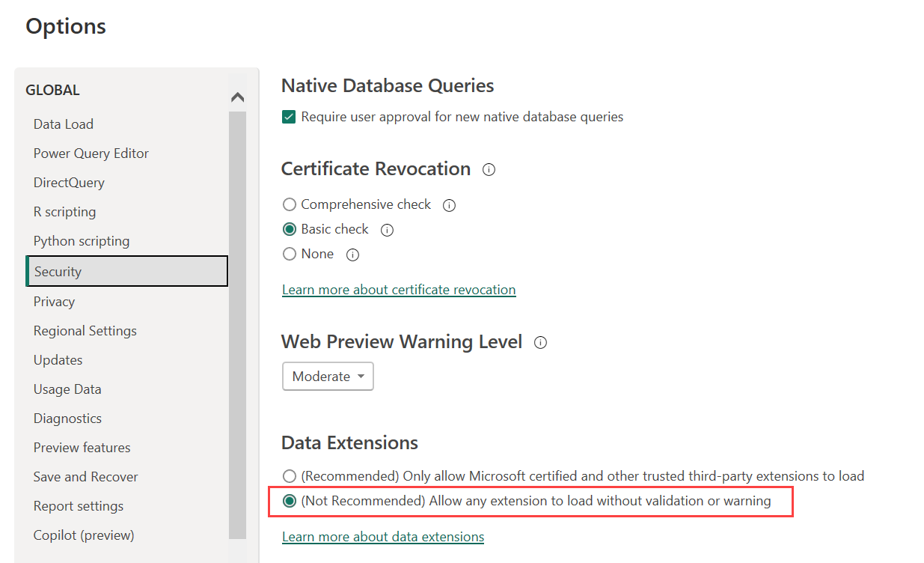Go to Power Query Editor options
This screenshot has width=924, height=563.
[x=91, y=153]
